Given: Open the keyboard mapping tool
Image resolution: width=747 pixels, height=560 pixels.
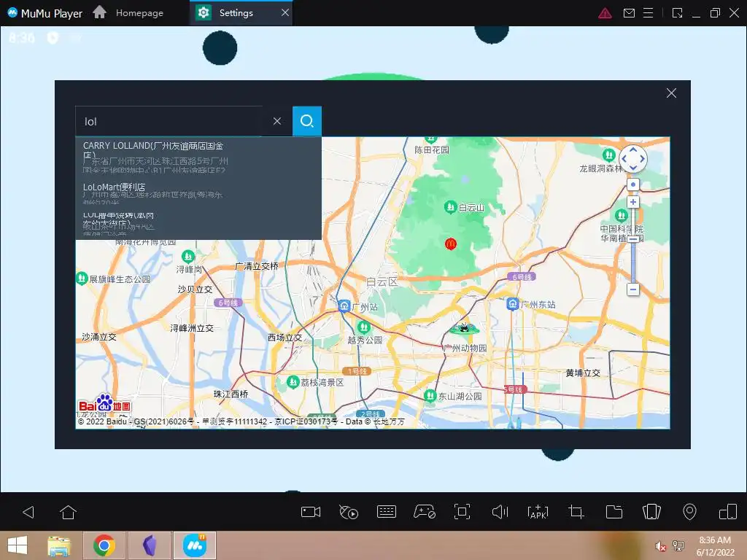Looking at the screenshot, I should click(387, 512).
